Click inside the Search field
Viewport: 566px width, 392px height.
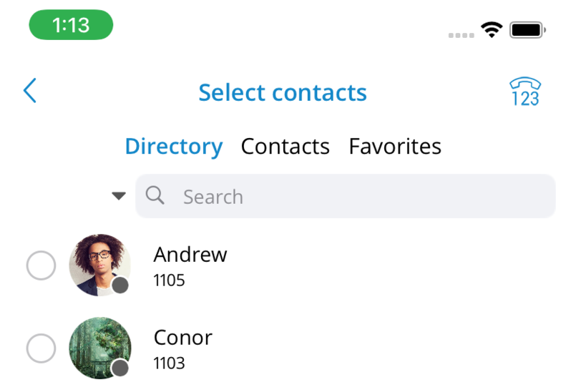(346, 196)
